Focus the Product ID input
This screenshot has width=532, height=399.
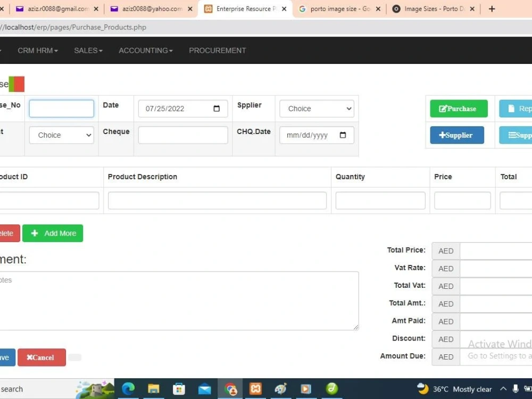click(x=49, y=200)
